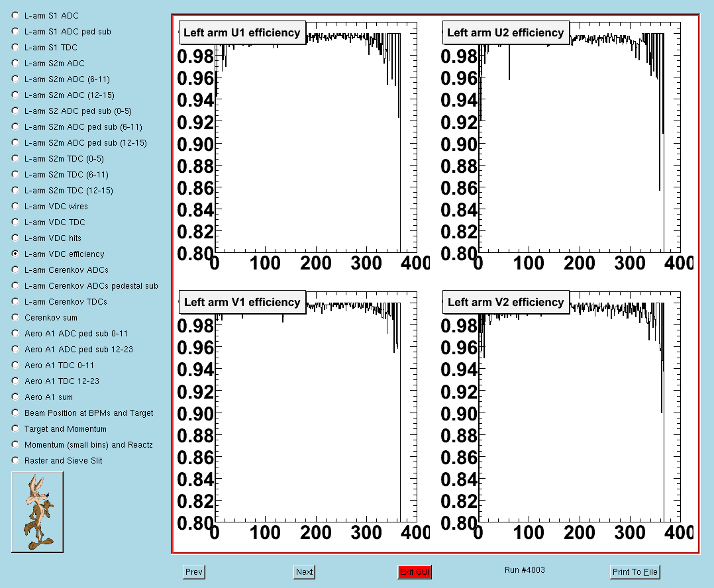Image resolution: width=714 pixels, height=588 pixels.
Task: Select L-arm Cerenkov TDCs option
Action: [x=15, y=302]
